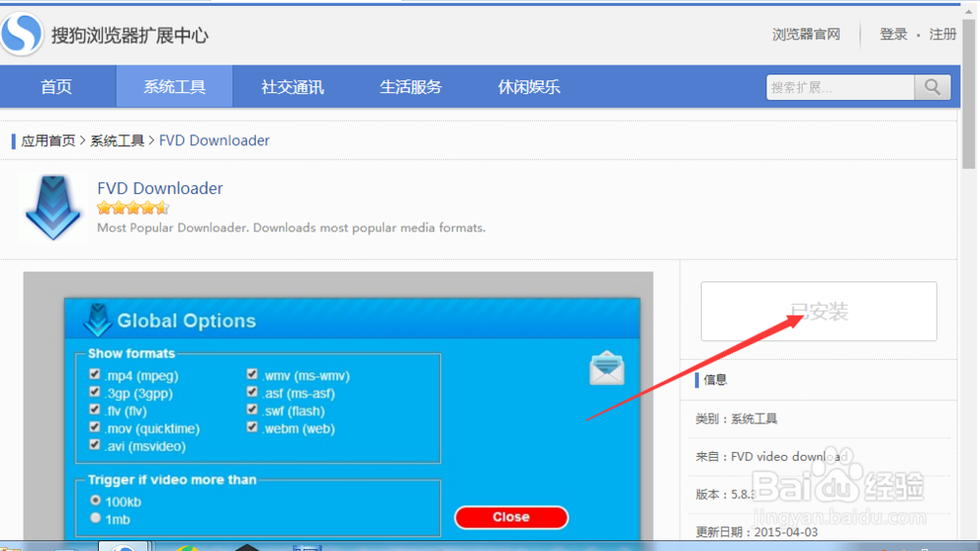
Task: Click the page vertical scrollbar
Action: 969,94
